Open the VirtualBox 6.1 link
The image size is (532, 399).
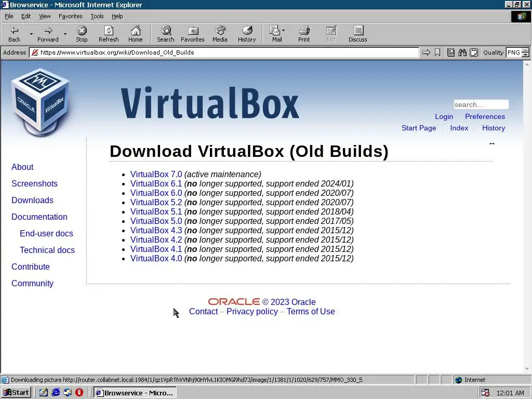click(x=156, y=183)
